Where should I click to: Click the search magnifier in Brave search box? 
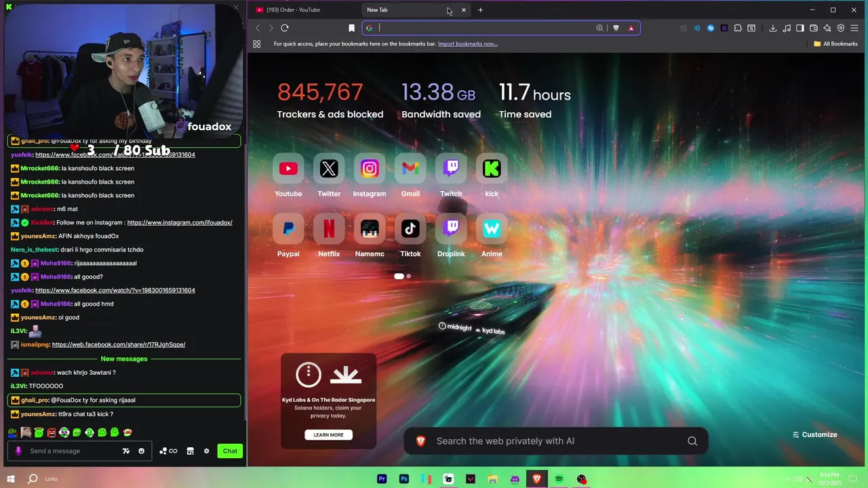[x=692, y=441]
